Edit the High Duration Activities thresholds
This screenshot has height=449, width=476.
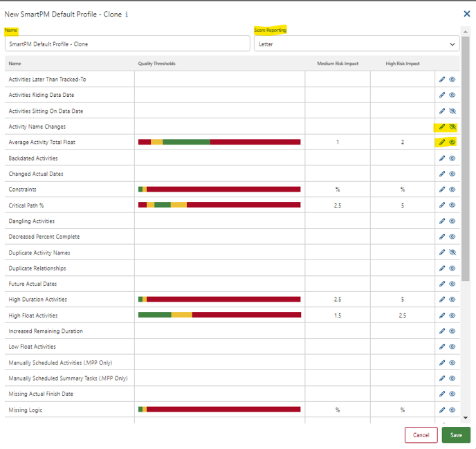tap(442, 300)
